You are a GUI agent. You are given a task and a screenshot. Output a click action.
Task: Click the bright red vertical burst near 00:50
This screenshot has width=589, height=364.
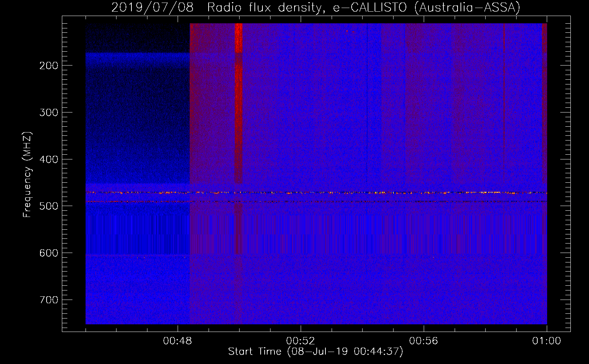[x=238, y=103]
